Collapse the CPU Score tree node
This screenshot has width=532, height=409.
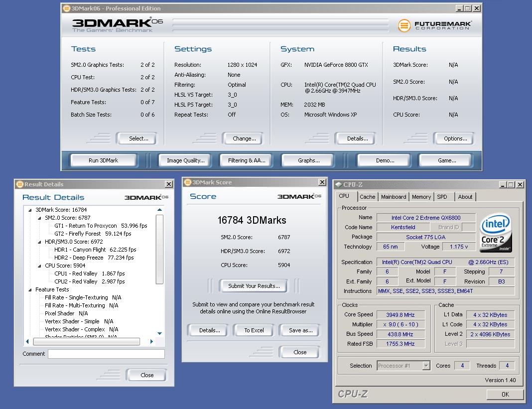click(39, 266)
